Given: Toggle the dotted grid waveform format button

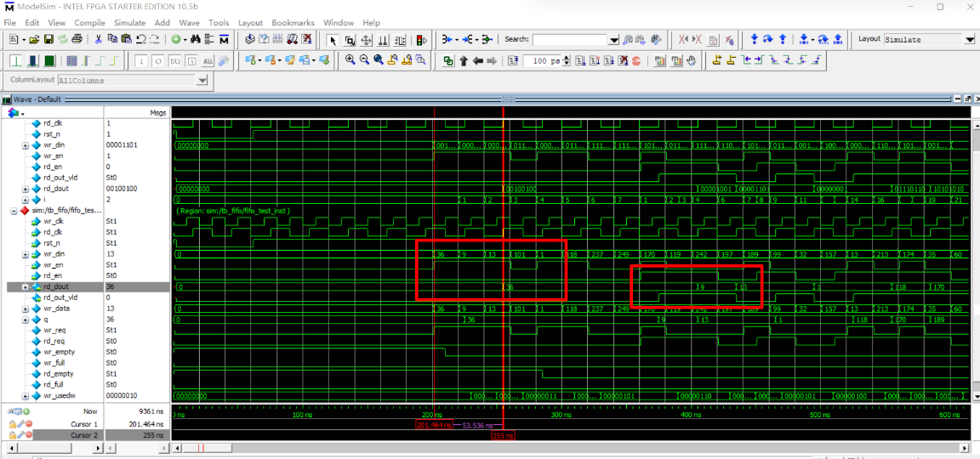Looking at the screenshot, I should pyautogui.click(x=71, y=60).
